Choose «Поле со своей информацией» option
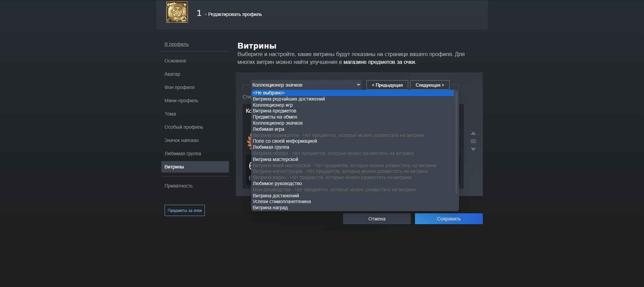Screen dimensions: 644x287 (x=353, y=141)
